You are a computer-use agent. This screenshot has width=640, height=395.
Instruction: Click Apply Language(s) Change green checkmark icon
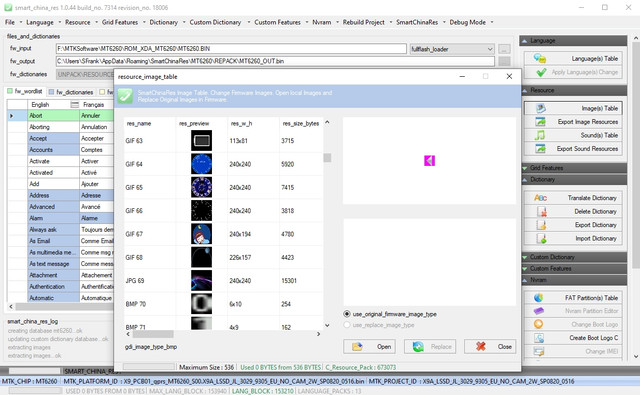point(541,72)
